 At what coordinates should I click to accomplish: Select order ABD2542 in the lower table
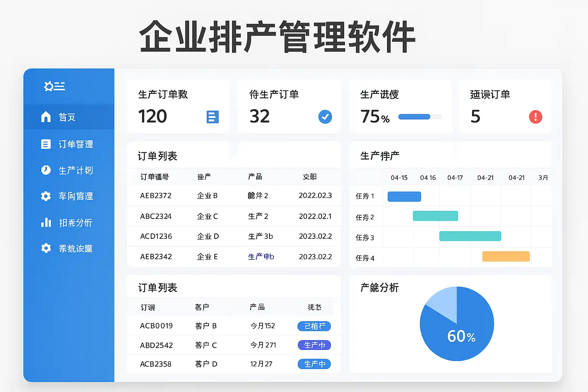click(156, 345)
